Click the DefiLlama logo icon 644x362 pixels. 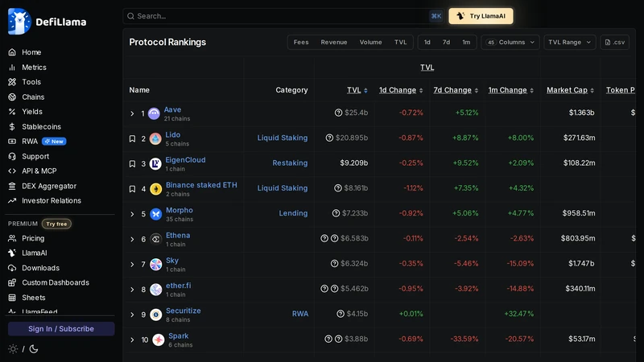(x=19, y=22)
